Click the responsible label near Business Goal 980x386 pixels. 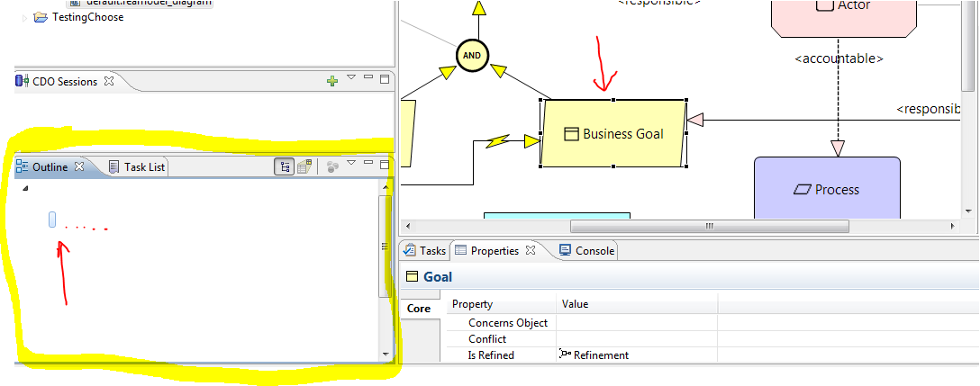point(928,109)
